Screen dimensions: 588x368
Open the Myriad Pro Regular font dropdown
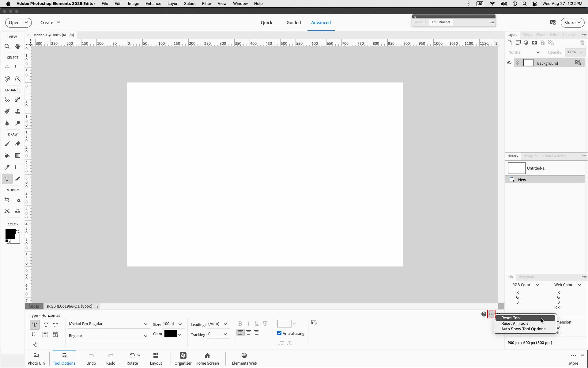(107, 324)
